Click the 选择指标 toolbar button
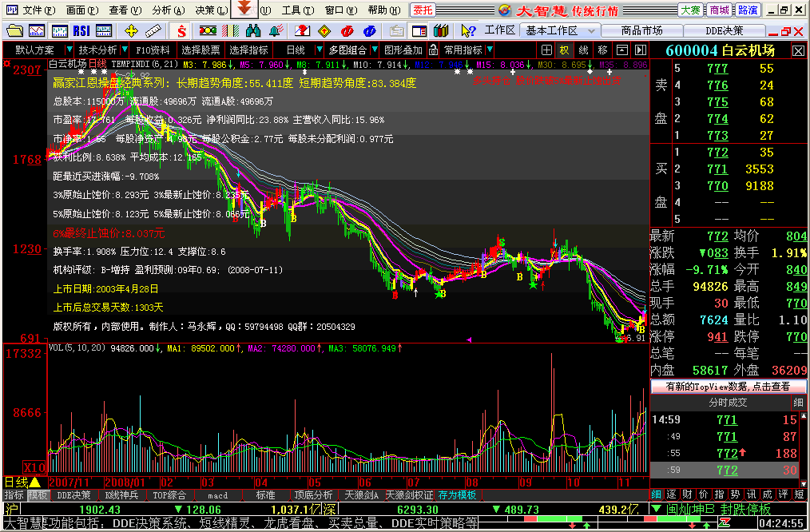 click(x=249, y=50)
